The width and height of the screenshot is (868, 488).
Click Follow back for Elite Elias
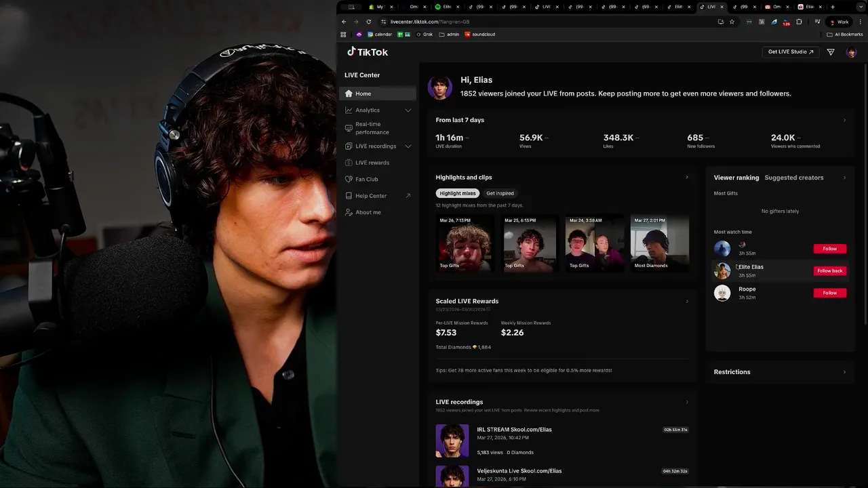(830, 270)
